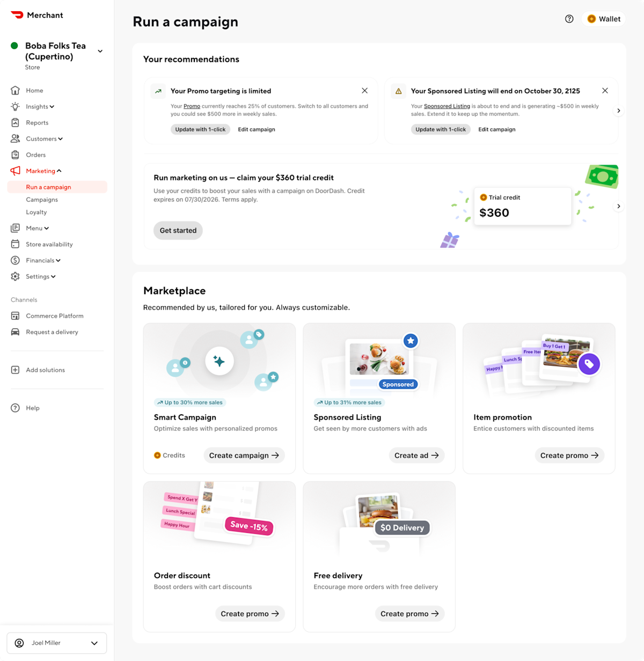This screenshot has width=644, height=661.
Task: Click the Request a delivery car icon
Action: [16, 332]
